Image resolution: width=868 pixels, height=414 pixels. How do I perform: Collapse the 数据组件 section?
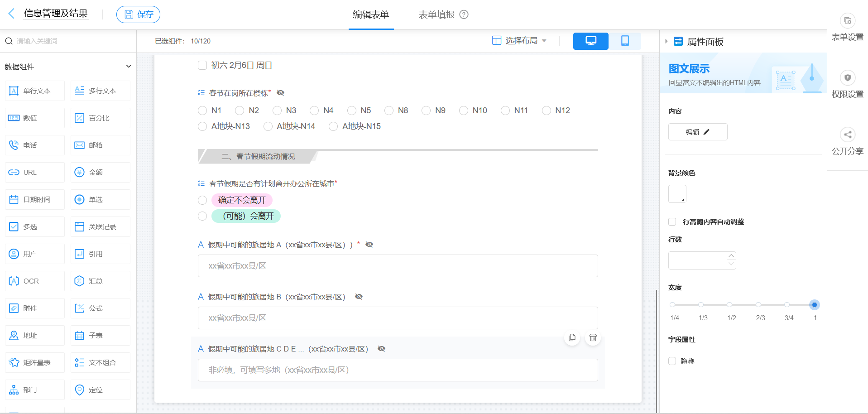129,66
